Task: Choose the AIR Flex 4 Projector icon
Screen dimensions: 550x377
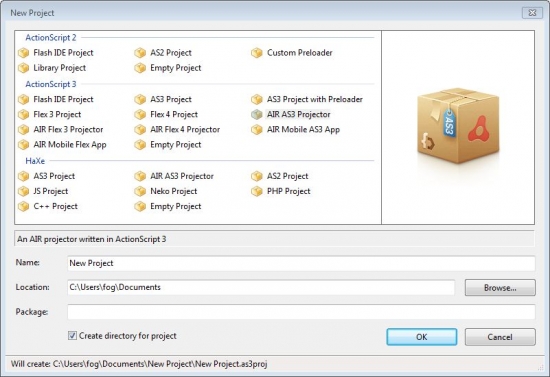Action: [140, 130]
